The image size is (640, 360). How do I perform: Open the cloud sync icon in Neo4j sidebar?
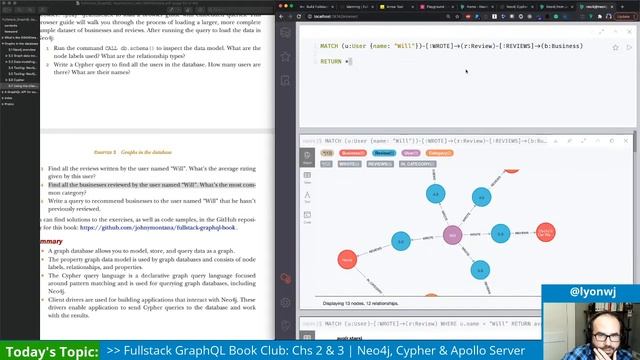pos(286,279)
